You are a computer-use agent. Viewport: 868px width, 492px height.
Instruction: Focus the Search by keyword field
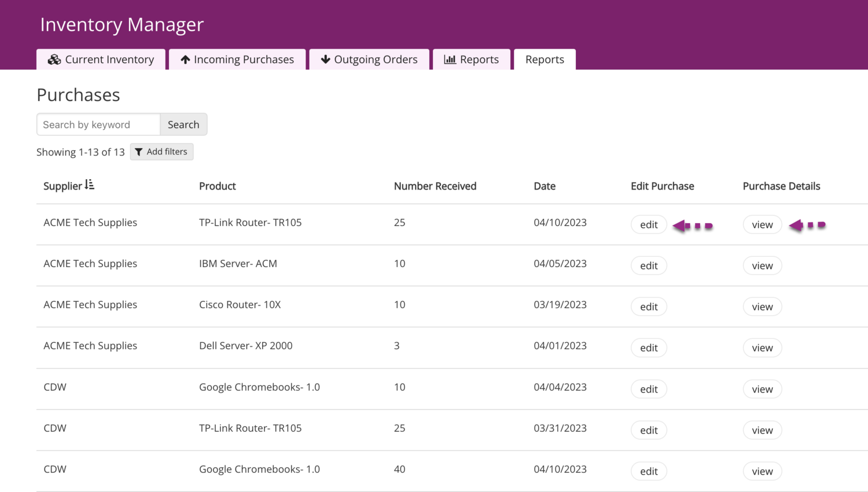98,124
